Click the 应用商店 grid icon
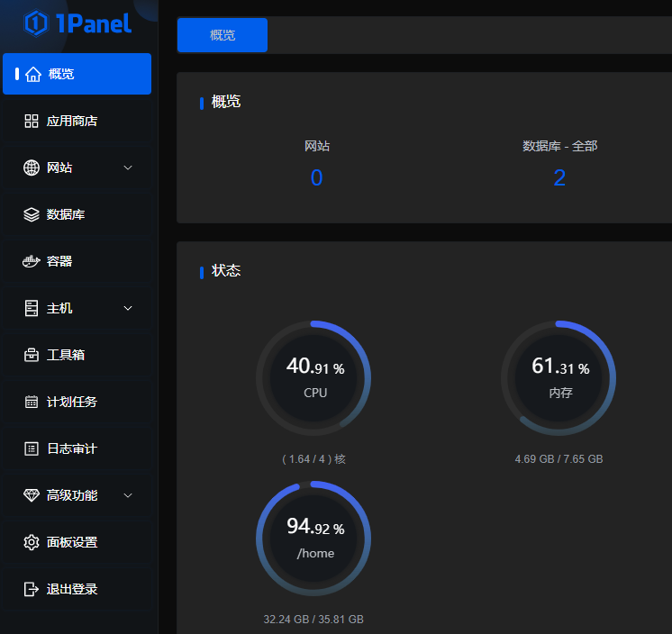The height and width of the screenshot is (634, 672). pyautogui.click(x=32, y=121)
